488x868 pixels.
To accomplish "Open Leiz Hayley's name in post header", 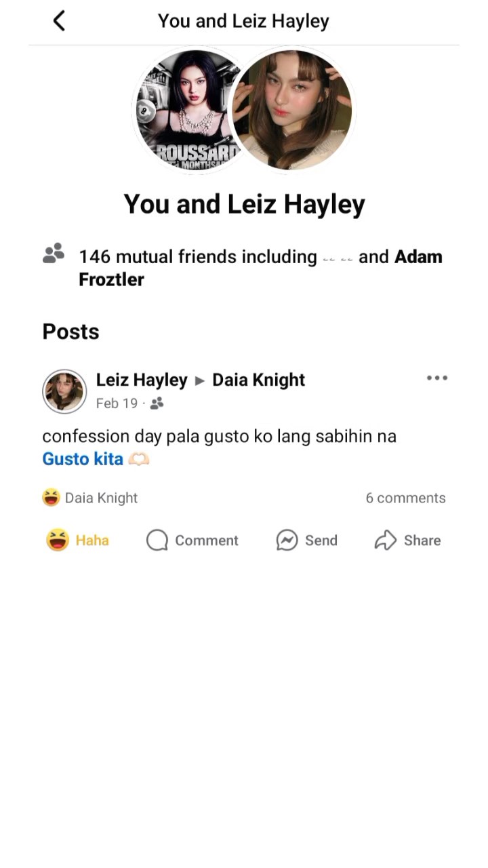I will coord(142,380).
